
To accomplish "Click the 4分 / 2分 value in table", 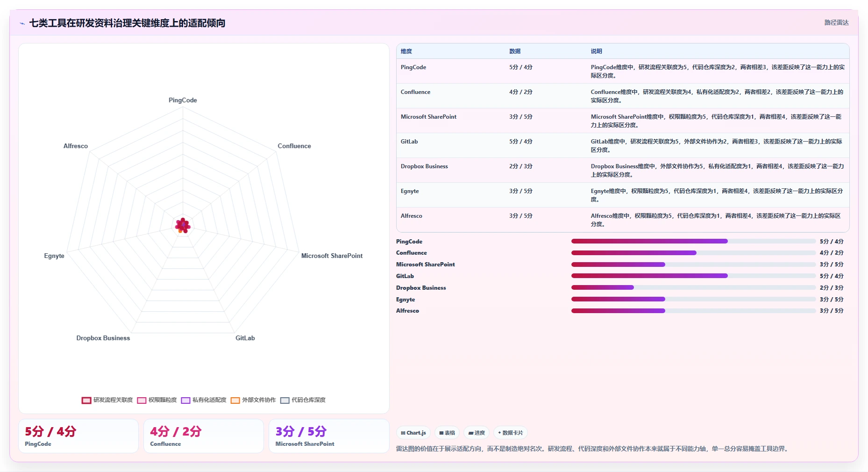I will point(521,92).
